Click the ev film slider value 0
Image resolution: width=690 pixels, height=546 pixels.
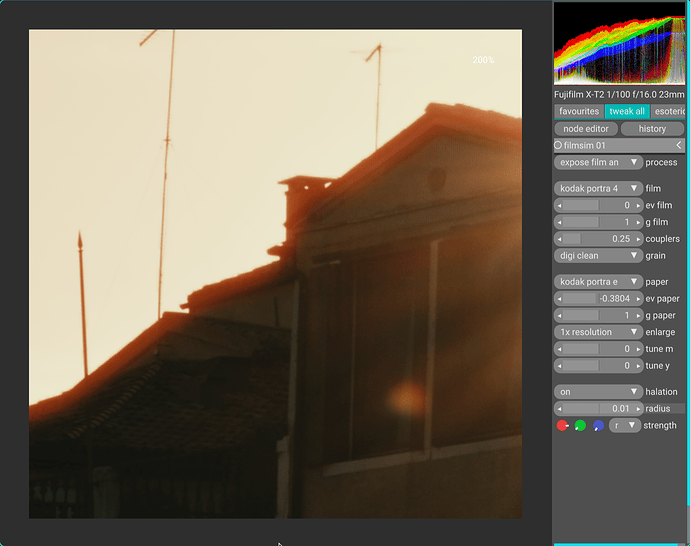598,205
